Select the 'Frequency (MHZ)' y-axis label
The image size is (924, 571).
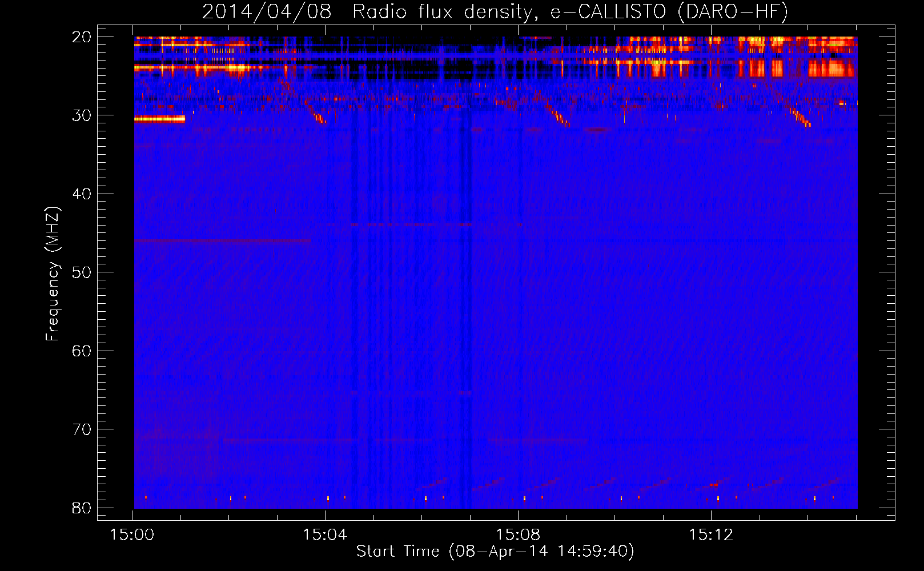pos(53,274)
